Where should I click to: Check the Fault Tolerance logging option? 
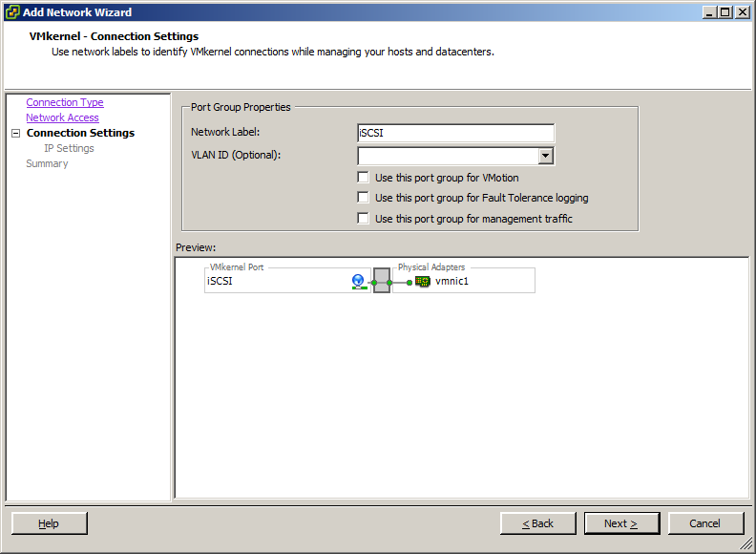pyautogui.click(x=363, y=198)
